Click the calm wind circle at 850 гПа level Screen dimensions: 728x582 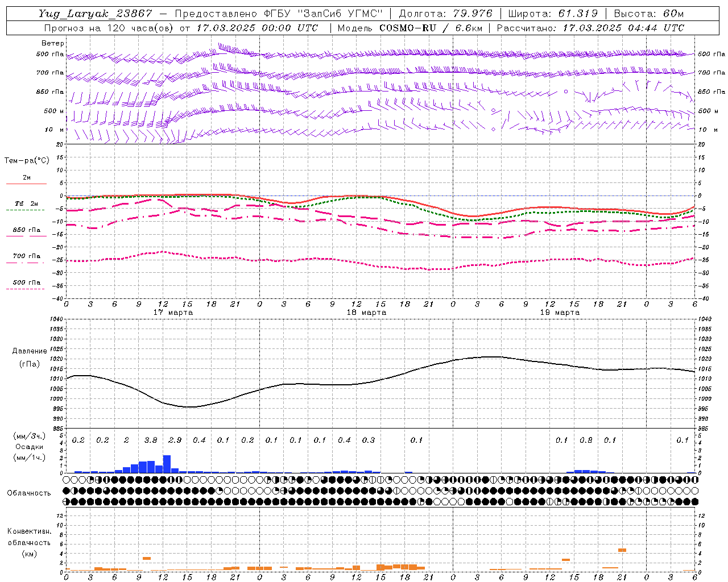pos(566,91)
